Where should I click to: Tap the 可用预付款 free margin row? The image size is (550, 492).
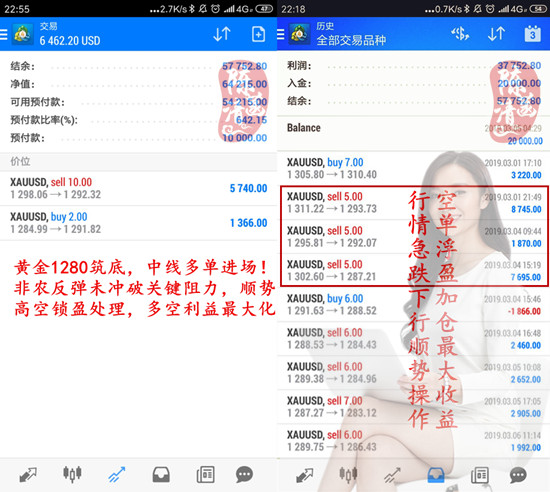[139, 102]
